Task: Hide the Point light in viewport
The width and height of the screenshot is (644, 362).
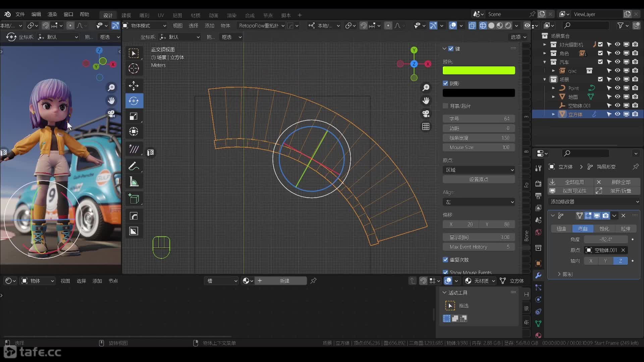Action: tap(618, 88)
